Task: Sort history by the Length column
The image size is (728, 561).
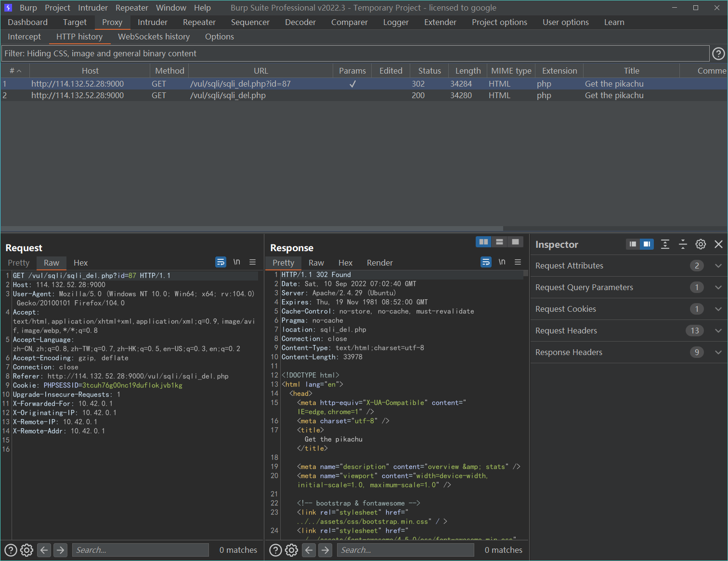Action: click(x=468, y=71)
